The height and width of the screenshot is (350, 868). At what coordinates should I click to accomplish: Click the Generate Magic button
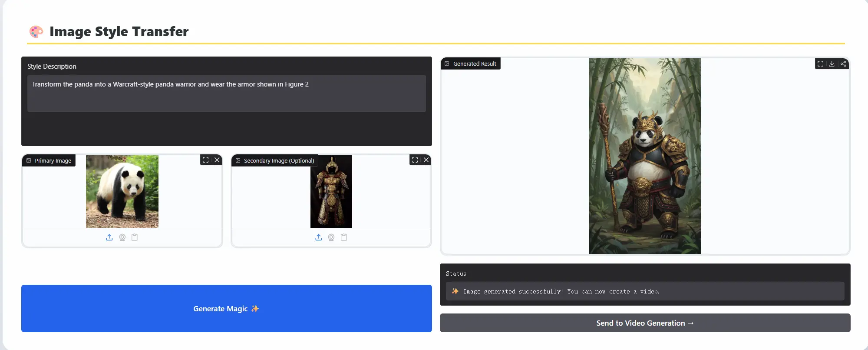point(226,308)
